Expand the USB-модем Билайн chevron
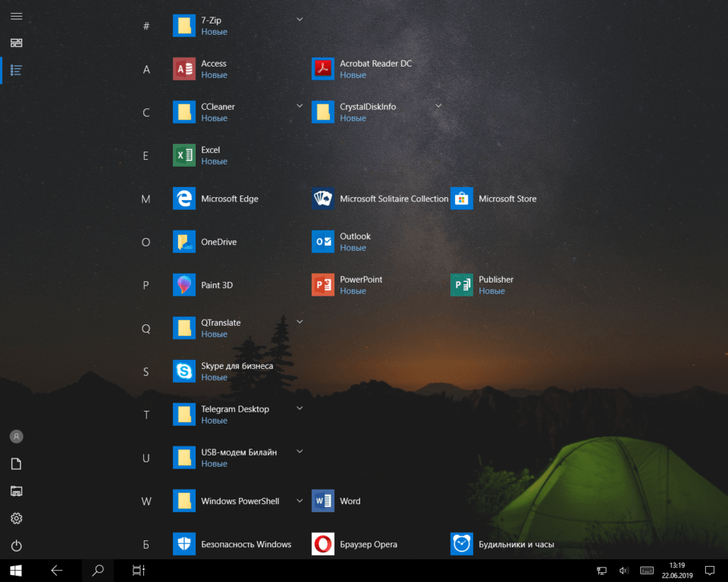Screen dimensions: 728x582 [x=300, y=451]
